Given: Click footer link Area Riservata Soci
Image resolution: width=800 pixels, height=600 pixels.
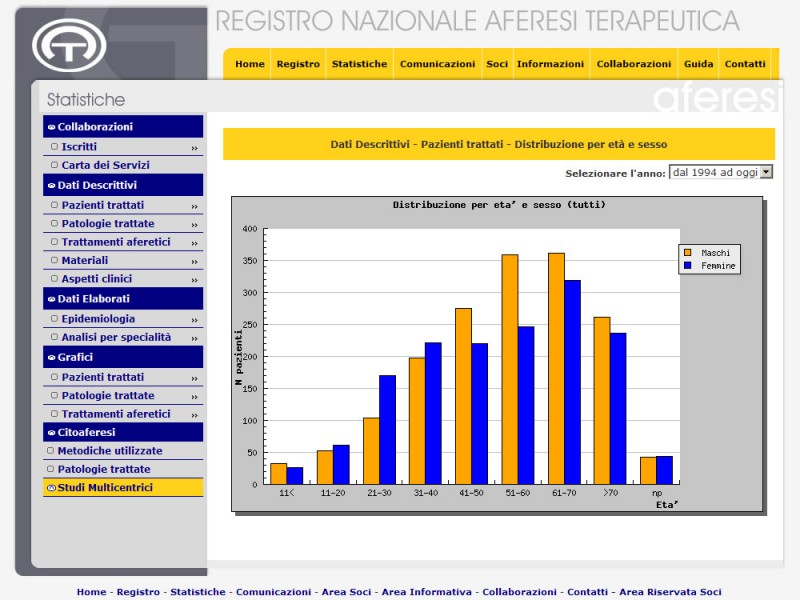Looking at the screenshot, I should 670,592.
